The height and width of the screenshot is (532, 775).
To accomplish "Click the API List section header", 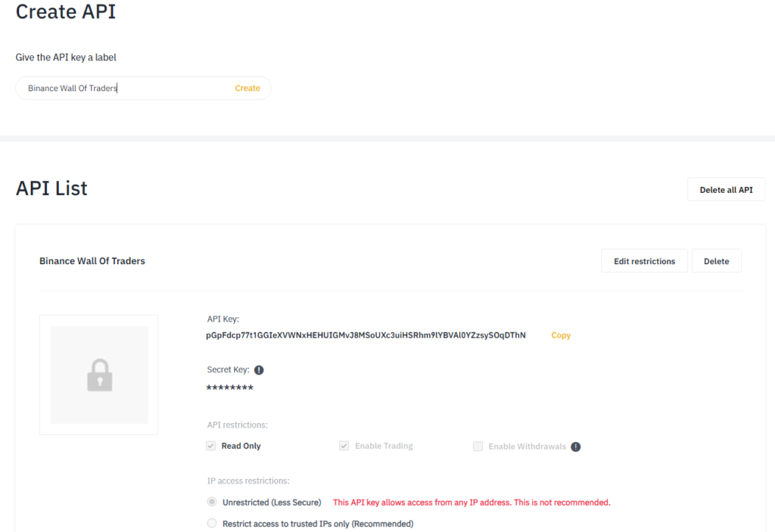I will [x=51, y=188].
